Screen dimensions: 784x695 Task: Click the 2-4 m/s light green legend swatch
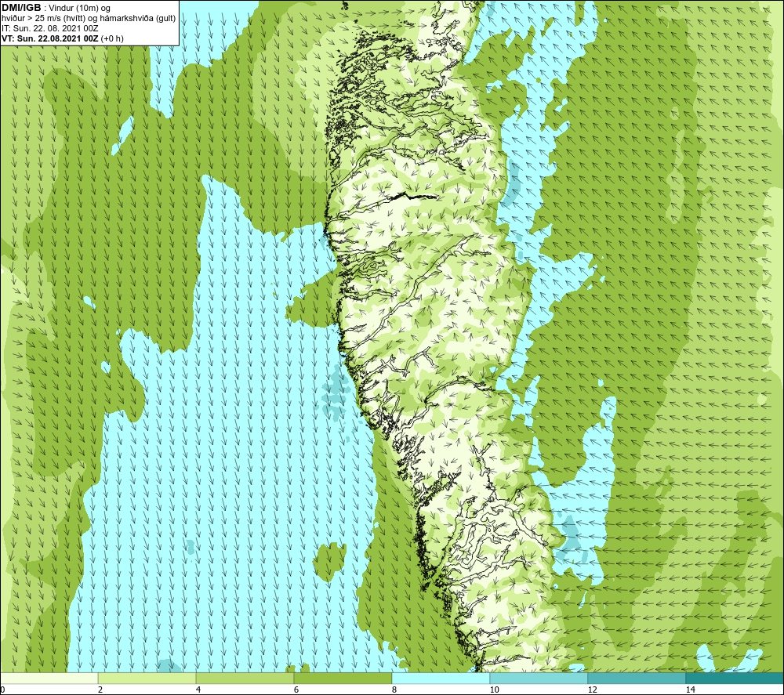(x=147, y=678)
